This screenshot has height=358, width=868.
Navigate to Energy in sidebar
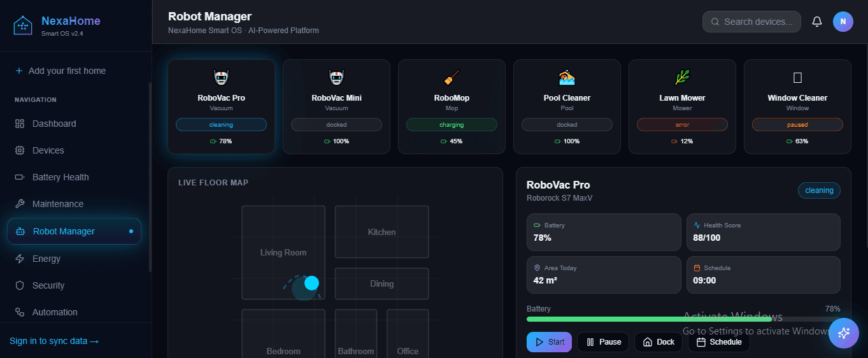point(46,259)
